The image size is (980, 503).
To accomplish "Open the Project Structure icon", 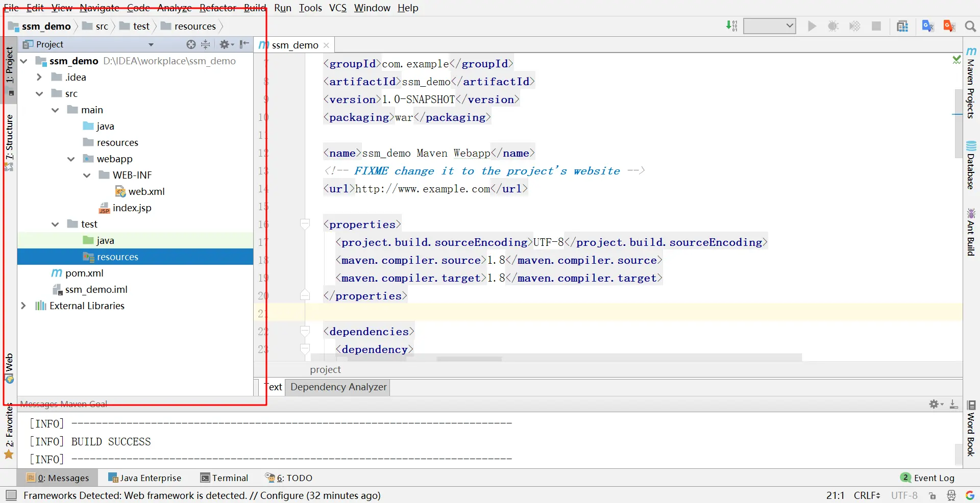I will pos(902,26).
